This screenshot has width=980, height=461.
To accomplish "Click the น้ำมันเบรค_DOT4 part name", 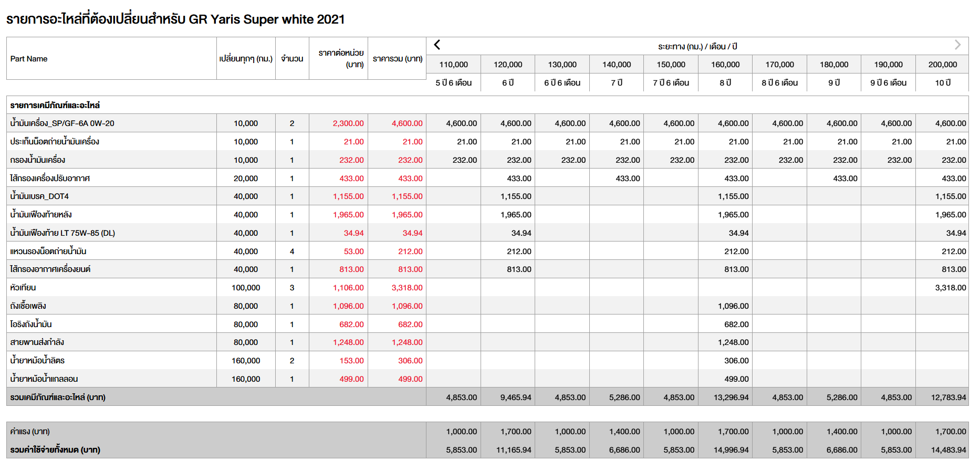I will click(x=39, y=196).
